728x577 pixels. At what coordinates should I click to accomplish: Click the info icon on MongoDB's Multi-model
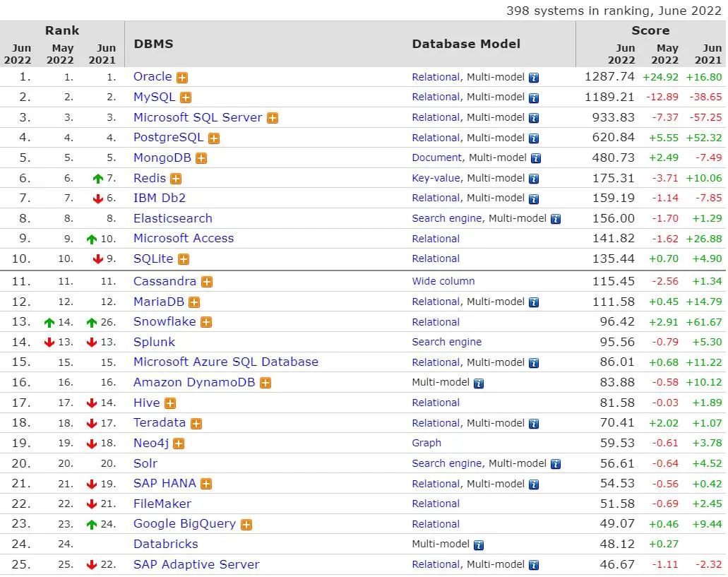coord(536,159)
